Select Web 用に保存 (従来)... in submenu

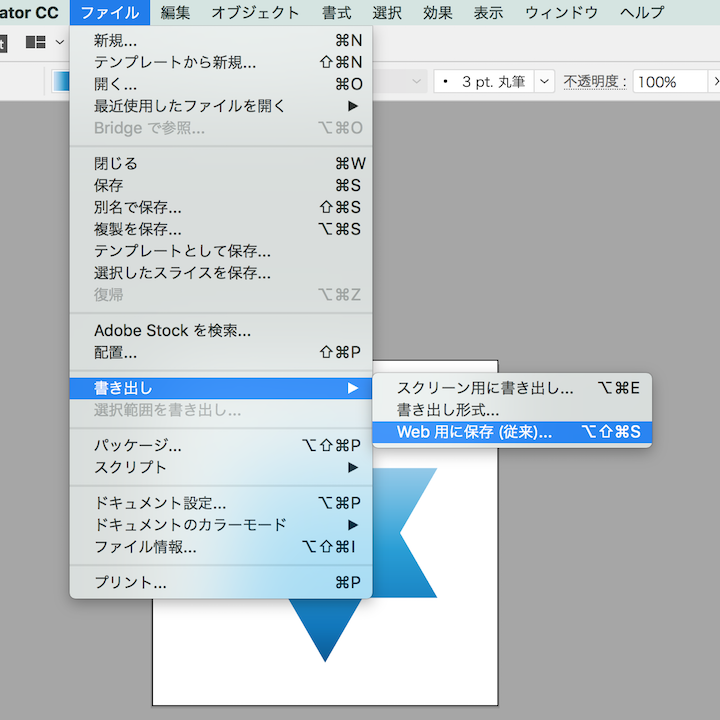click(x=512, y=432)
